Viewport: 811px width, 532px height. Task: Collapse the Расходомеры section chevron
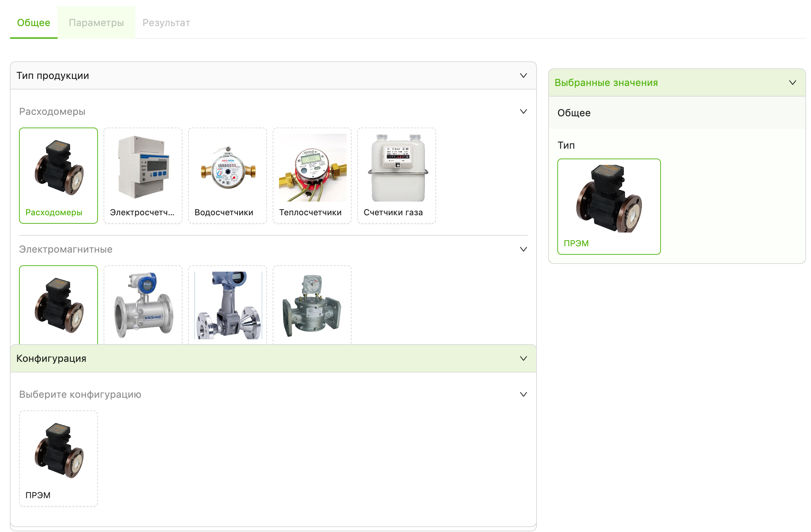click(524, 112)
